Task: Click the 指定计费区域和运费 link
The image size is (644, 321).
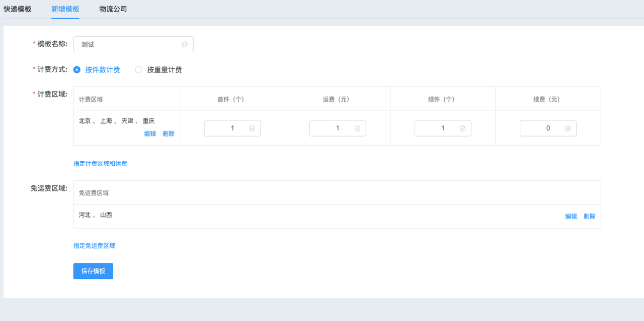Action: point(100,164)
